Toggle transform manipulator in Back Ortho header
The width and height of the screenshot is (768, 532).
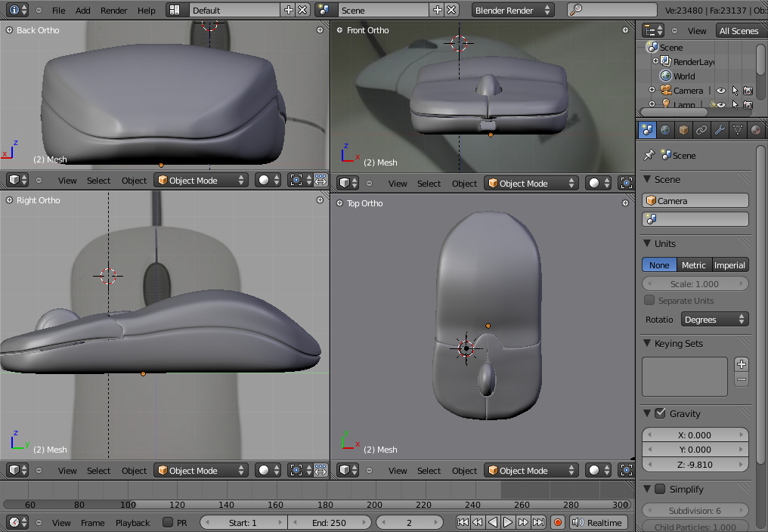pos(321,180)
